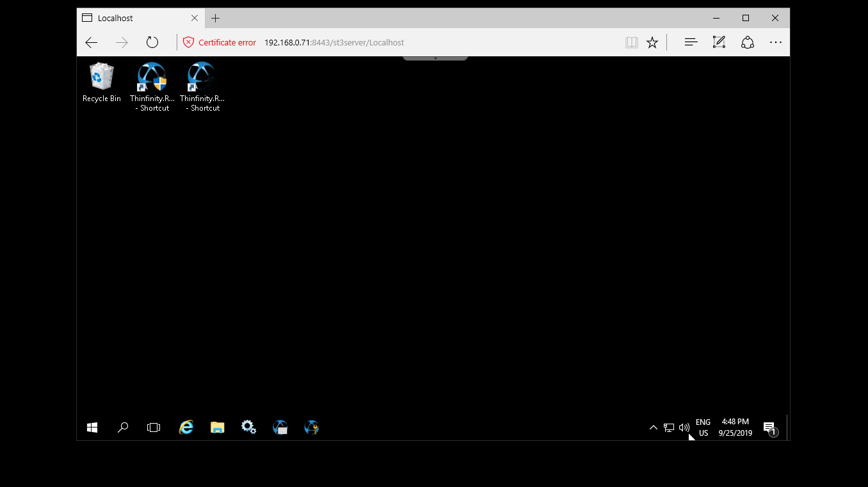Open the Edge More actions menu

(775, 42)
